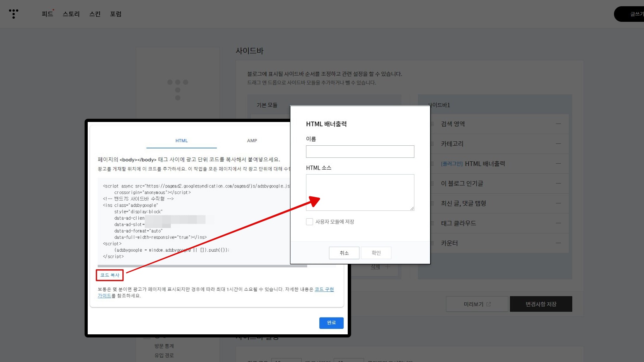Click the 삭제 link

tap(375, 267)
